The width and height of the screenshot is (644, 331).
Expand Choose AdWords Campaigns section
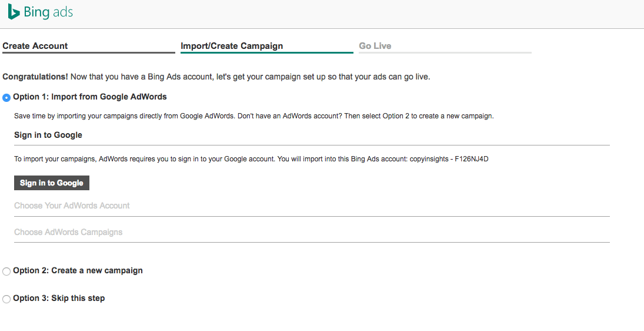pos(68,232)
